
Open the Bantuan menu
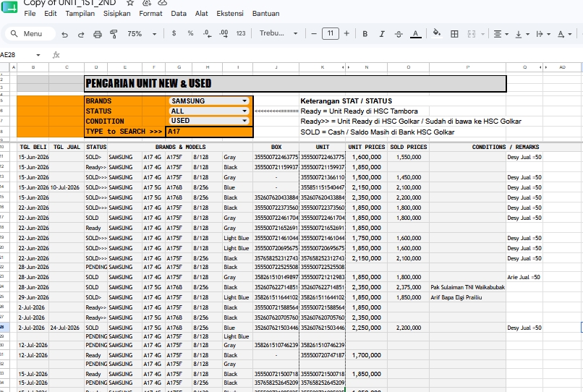(265, 14)
